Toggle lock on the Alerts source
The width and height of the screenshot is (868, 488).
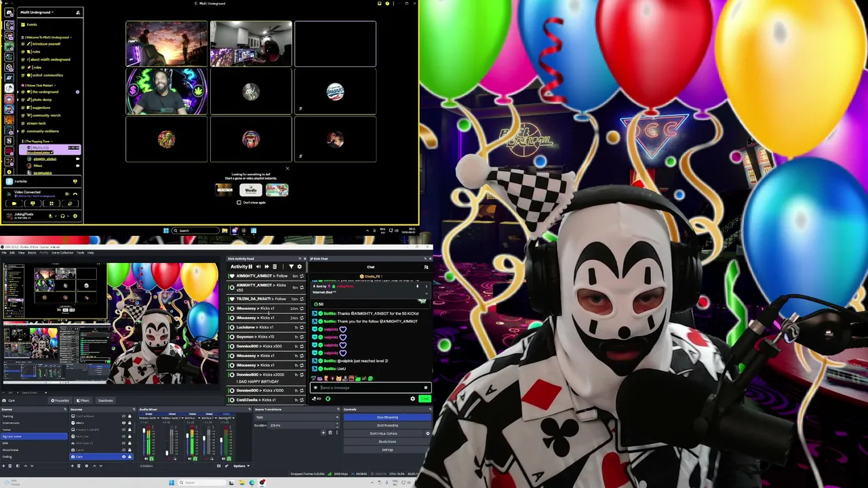pos(130,423)
